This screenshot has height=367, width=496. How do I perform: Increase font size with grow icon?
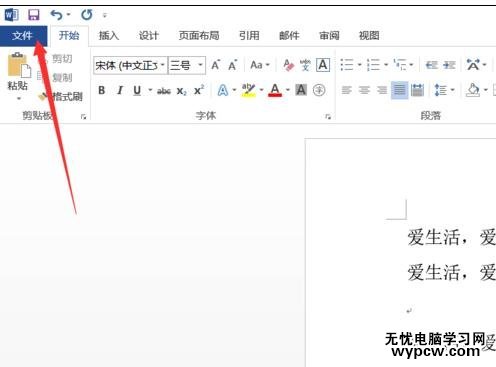[216, 65]
